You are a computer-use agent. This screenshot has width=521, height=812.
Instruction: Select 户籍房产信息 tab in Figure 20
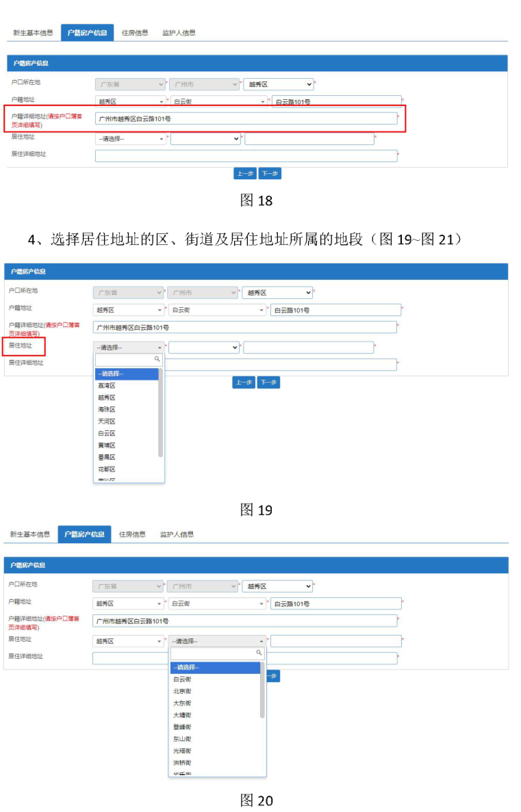tap(84, 534)
